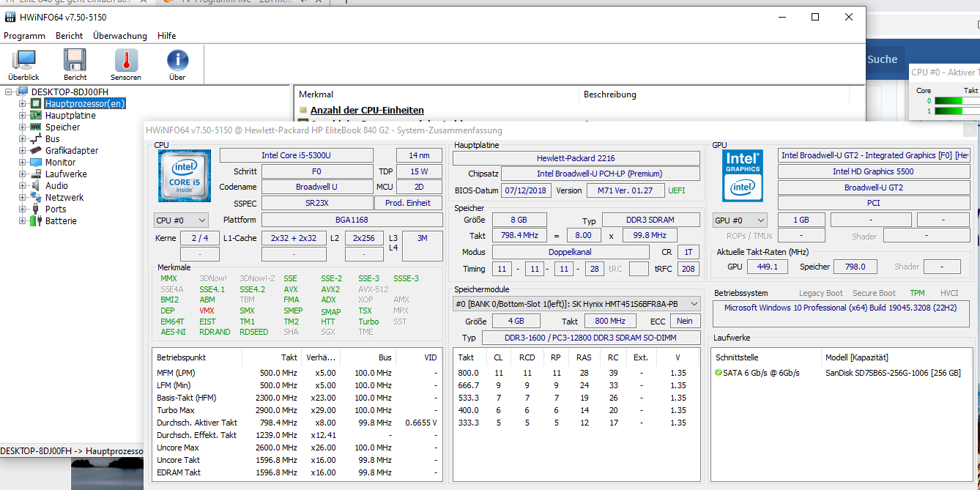Select the Netzwerk tree item
This screenshot has width=980, height=490.
point(64,198)
